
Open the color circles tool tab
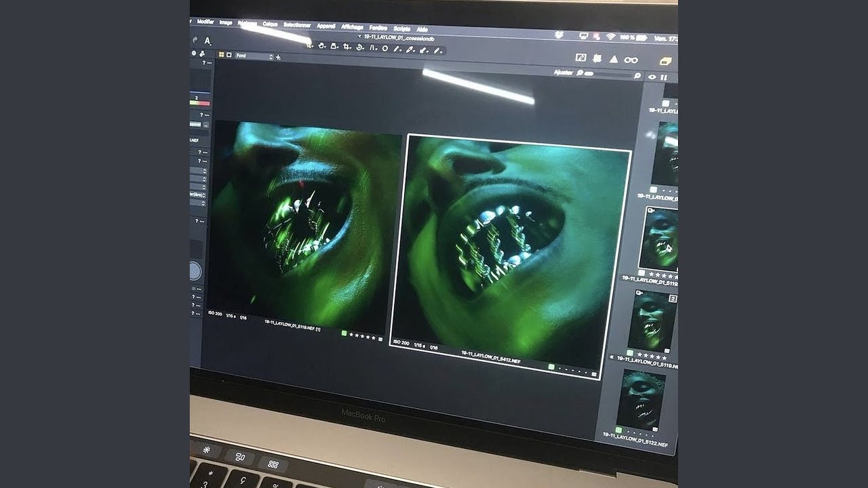(x=202, y=54)
